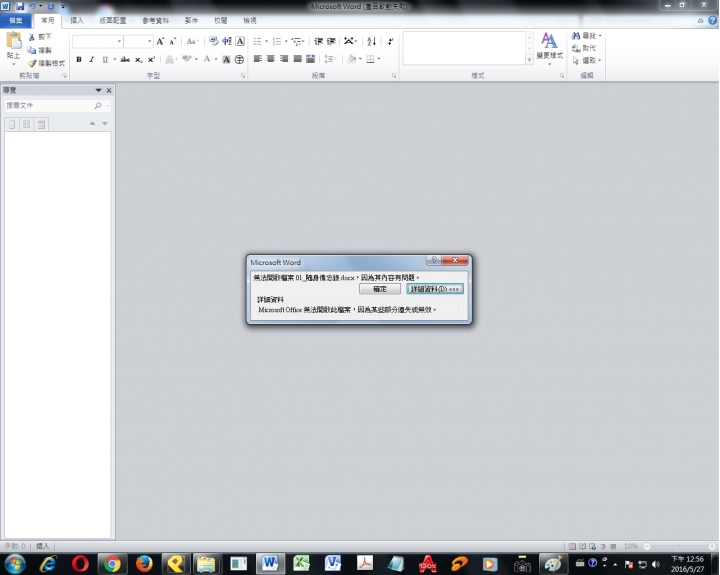Click the Paste (貼上) clipboard icon

13,40
